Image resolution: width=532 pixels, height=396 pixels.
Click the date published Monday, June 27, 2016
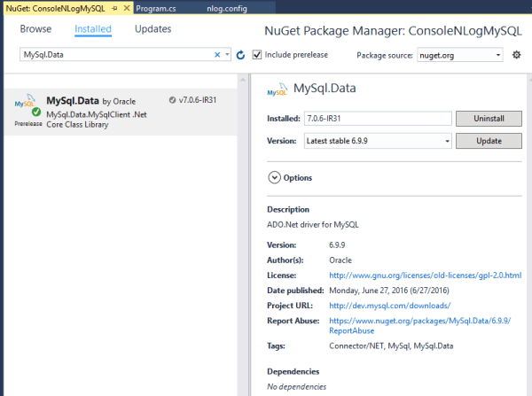click(x=389, y=291)
